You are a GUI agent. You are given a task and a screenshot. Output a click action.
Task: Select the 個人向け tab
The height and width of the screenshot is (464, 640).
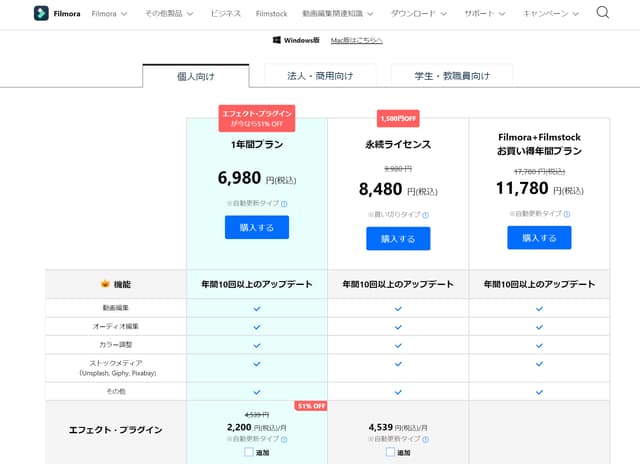(196, 76)
